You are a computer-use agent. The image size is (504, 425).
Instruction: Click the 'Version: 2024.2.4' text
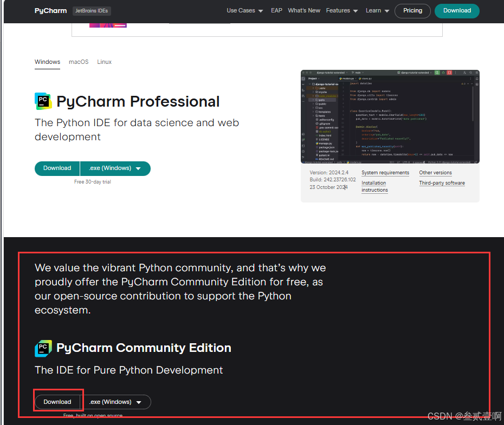[x=329, y=173]
